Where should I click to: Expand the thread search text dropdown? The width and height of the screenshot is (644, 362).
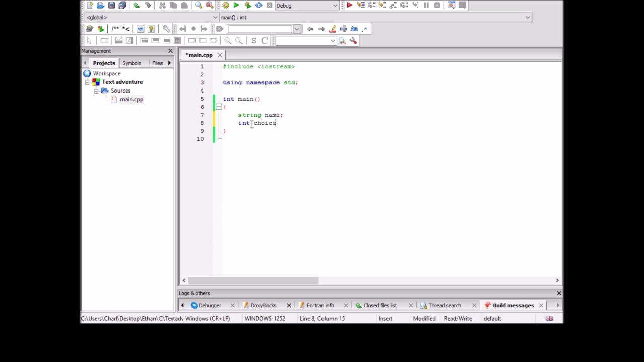tap(333, 41)
